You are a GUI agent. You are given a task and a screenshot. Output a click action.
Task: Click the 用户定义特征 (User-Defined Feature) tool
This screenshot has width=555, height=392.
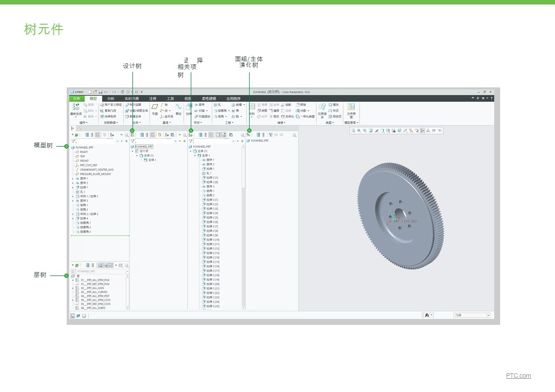tap(111, 105)
